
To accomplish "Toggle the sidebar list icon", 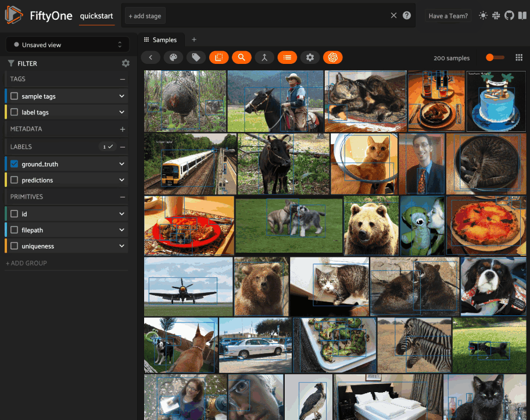I will pos(287,58).
